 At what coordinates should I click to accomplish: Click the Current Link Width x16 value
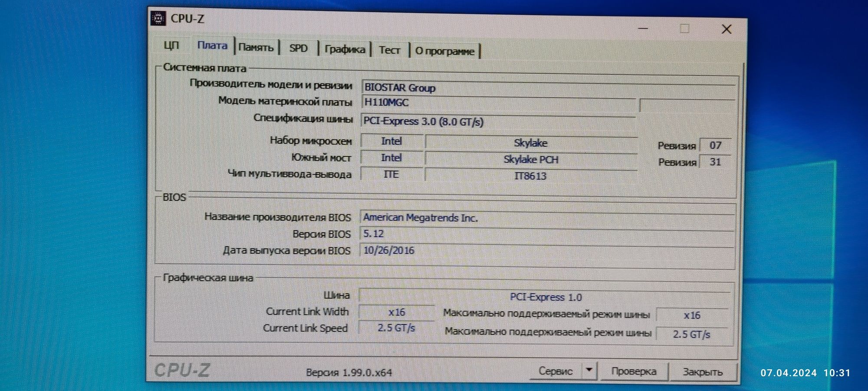coord(397,312)
